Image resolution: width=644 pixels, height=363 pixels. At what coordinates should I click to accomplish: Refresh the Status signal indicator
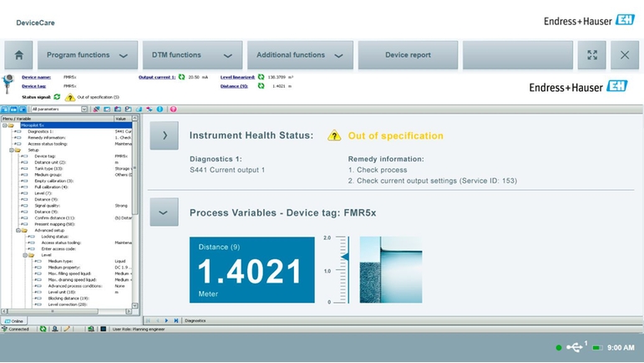point(57,97)
